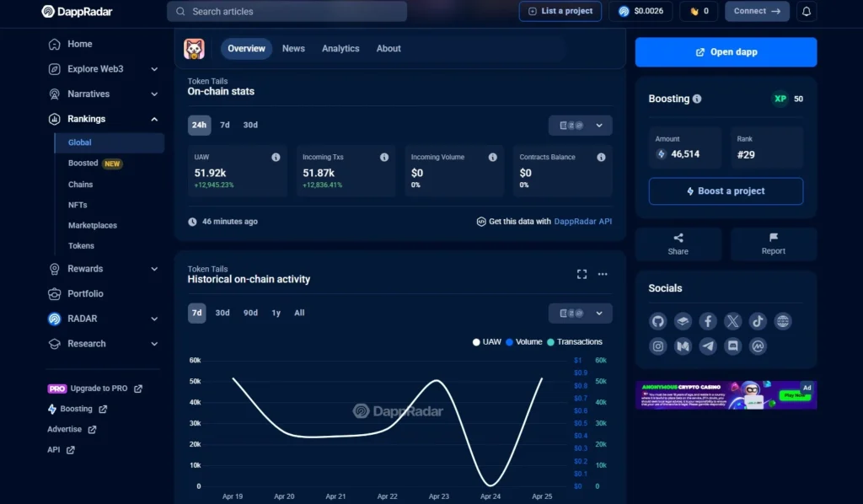
Task: Click the UAW info icon
Action: pos(276,158)
